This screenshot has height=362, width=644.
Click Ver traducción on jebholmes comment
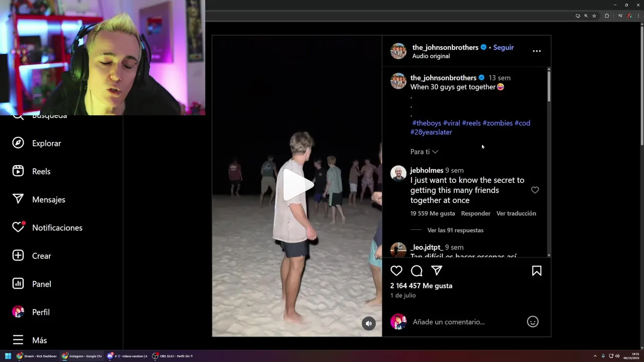pyautogui.click(x=516, y=213)
